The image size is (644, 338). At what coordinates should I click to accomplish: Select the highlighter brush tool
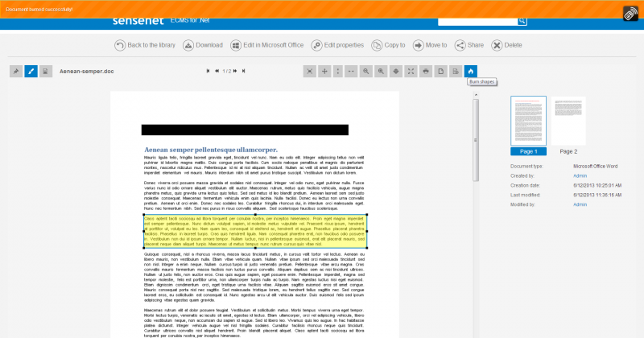pyautogui.click(x=31, y=72)
